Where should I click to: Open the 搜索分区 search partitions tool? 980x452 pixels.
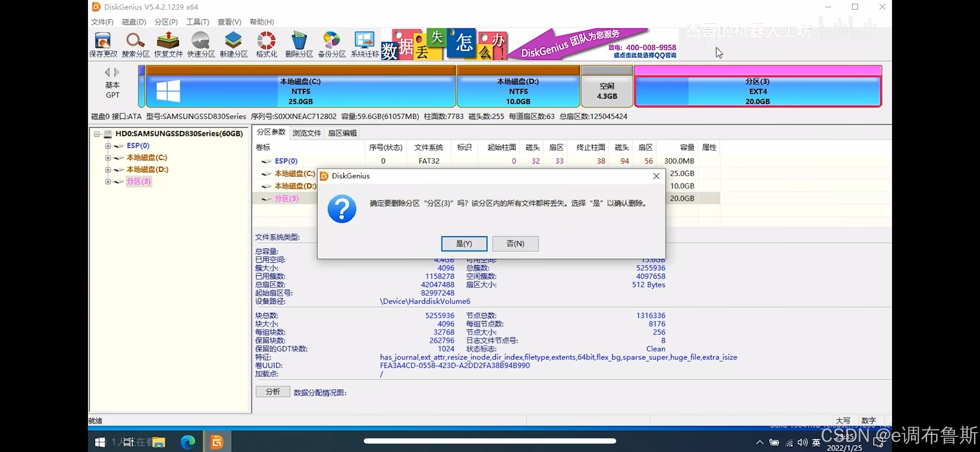(x=136, y=44)
